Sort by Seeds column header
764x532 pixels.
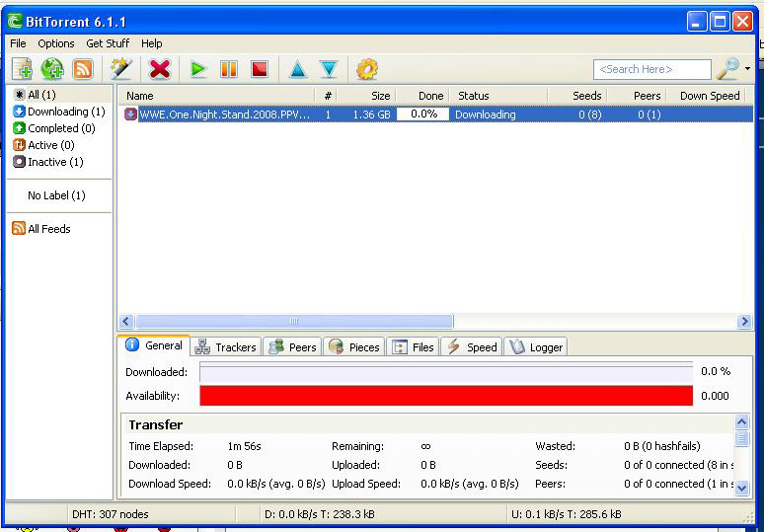click(577, 96)
